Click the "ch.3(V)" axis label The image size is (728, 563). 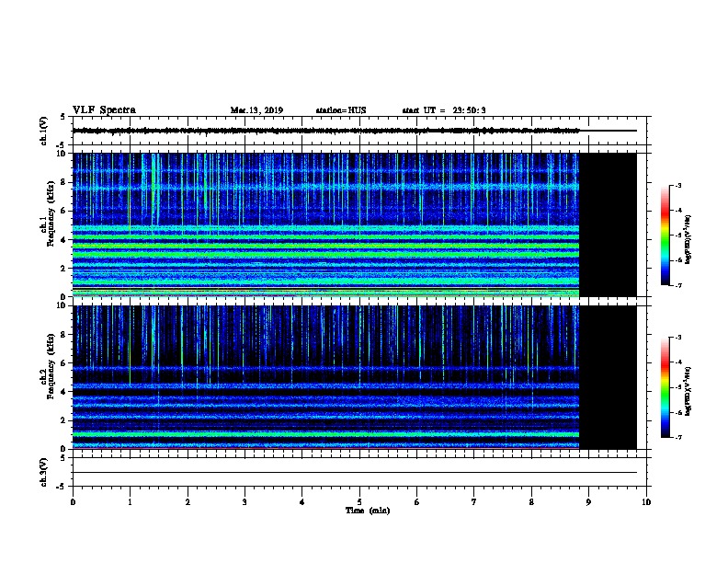point(43,472)
